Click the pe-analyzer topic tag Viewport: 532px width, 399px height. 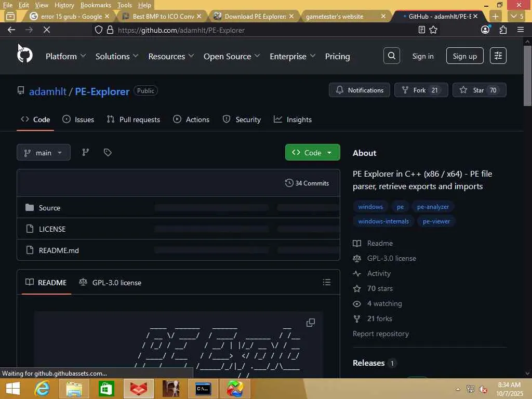coord(433,207)
